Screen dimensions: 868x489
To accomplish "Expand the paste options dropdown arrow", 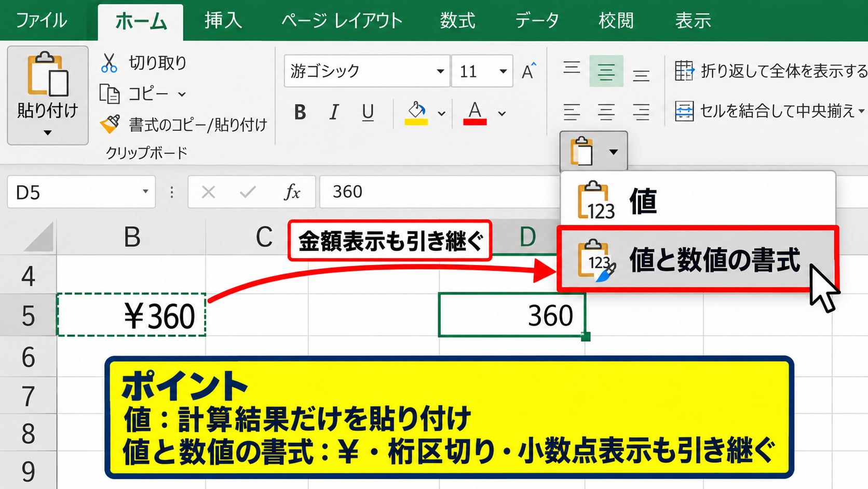I will pyautogui.click(x=614, y=152).
